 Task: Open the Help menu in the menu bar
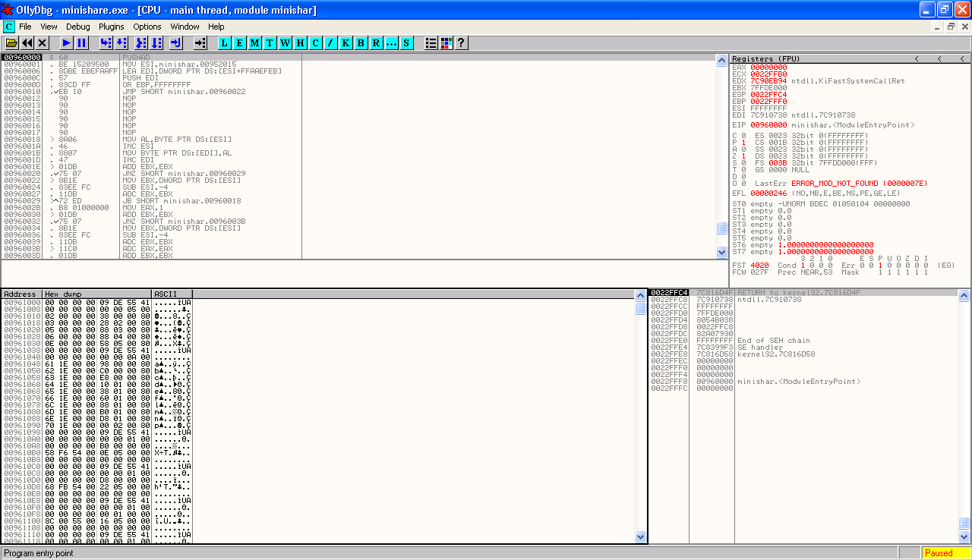(216, 27)
